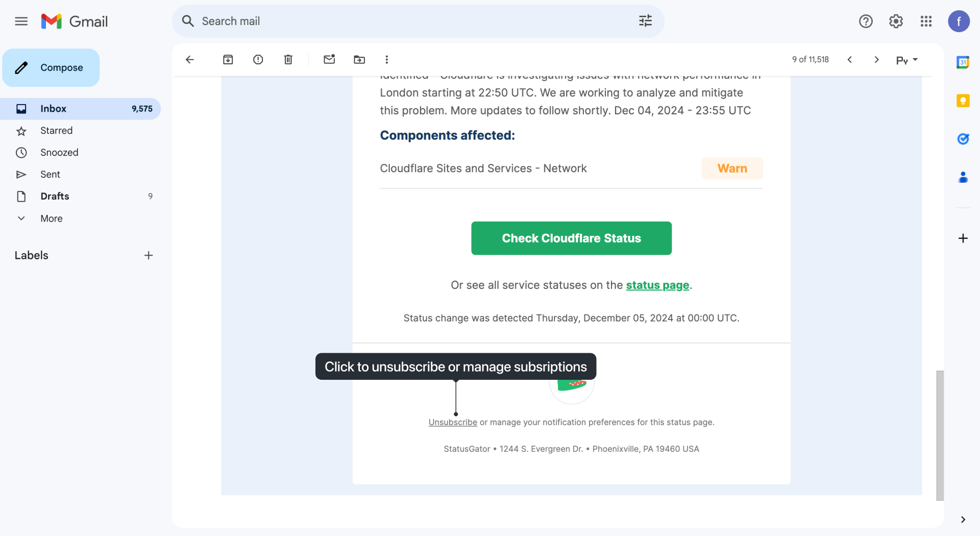Open the Inbox folder
The image size is (980, 536).
[x=81, y=109]
